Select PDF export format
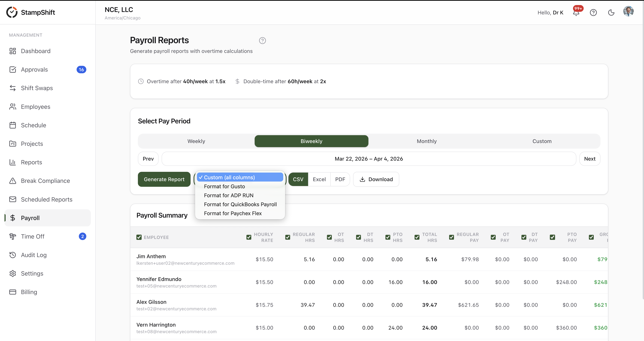This screenshot has width=644, height=341. 340,179
